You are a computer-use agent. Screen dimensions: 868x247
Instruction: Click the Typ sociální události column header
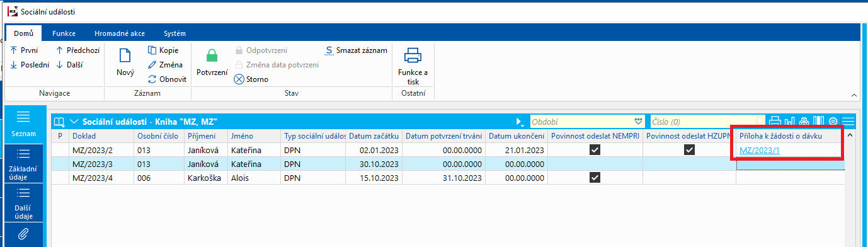tap(313, 136)
